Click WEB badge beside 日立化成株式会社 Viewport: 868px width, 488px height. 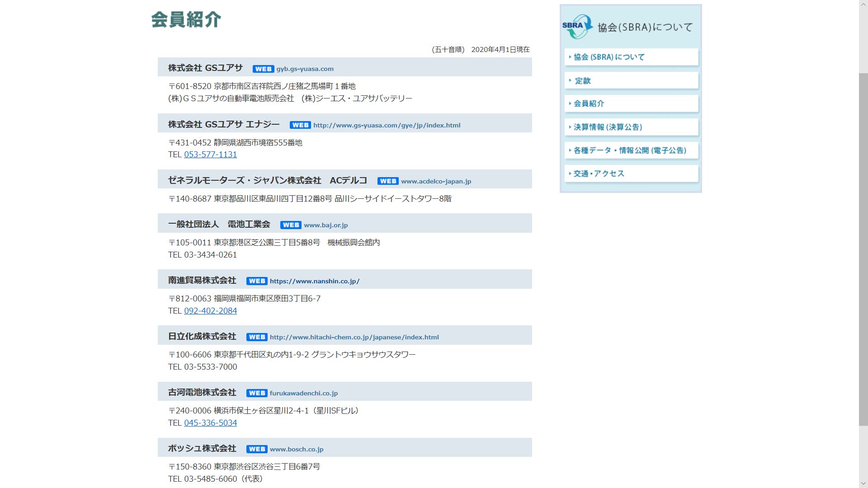[x=257, y=337]
